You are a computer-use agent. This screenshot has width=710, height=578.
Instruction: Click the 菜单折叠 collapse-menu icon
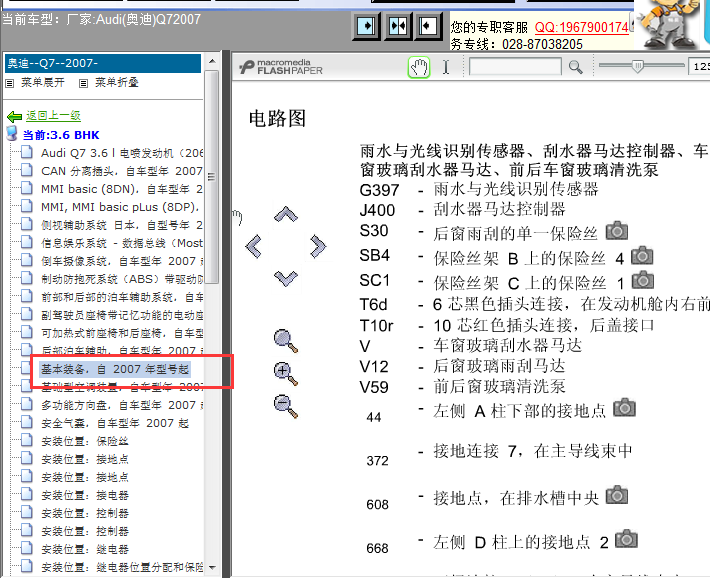(x=83, y=83)
